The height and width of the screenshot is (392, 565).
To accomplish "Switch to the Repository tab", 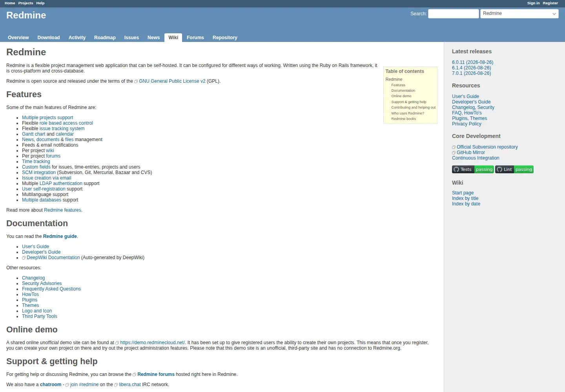I will tap(225, 38).
